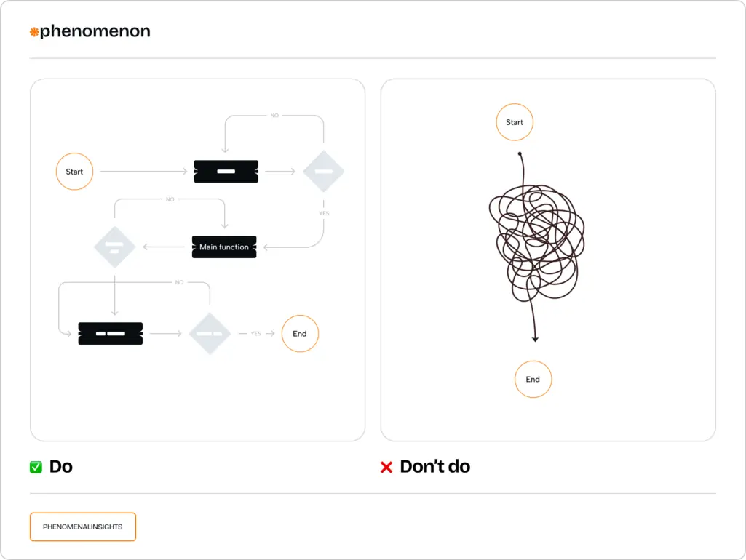Select the top black process block
The height and width of the screenshot is (560, 746).
(x=226, y=171)
